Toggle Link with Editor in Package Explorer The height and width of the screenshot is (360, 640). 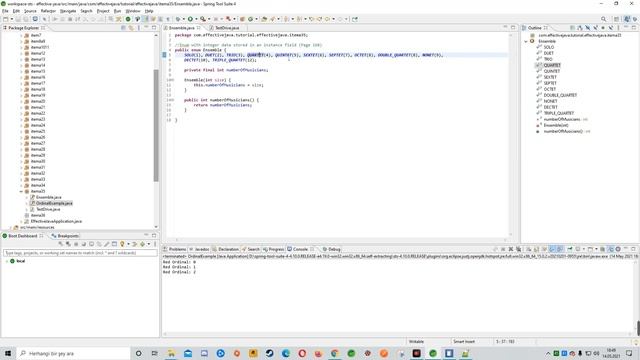click(x=131, y=28)
